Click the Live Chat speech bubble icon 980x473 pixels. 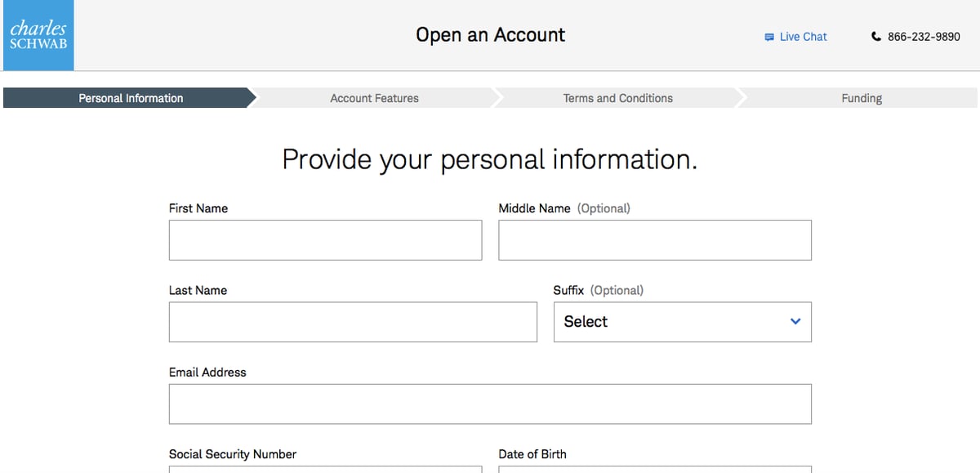768,37
